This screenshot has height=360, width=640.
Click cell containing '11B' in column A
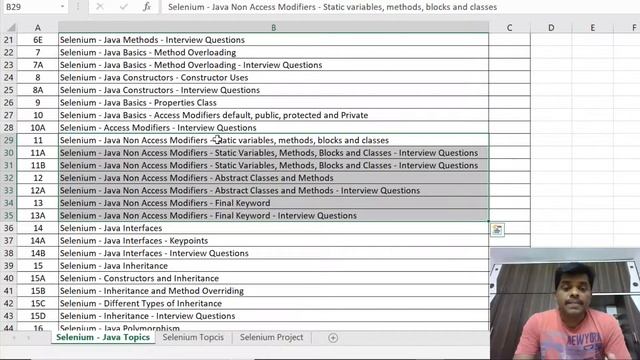point(38,165)
